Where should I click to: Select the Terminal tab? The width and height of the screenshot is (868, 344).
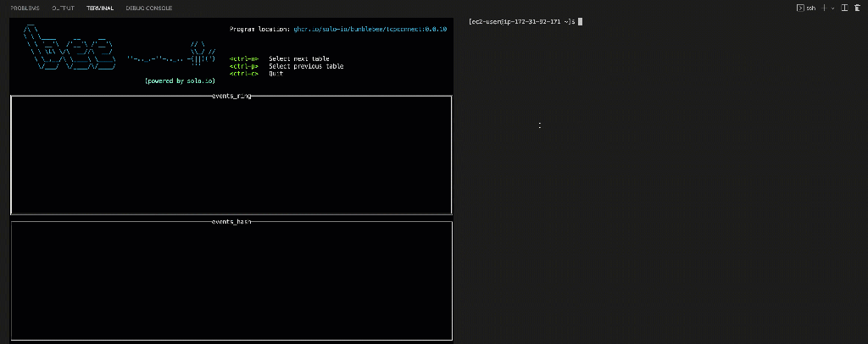click(x=100, y=8)
